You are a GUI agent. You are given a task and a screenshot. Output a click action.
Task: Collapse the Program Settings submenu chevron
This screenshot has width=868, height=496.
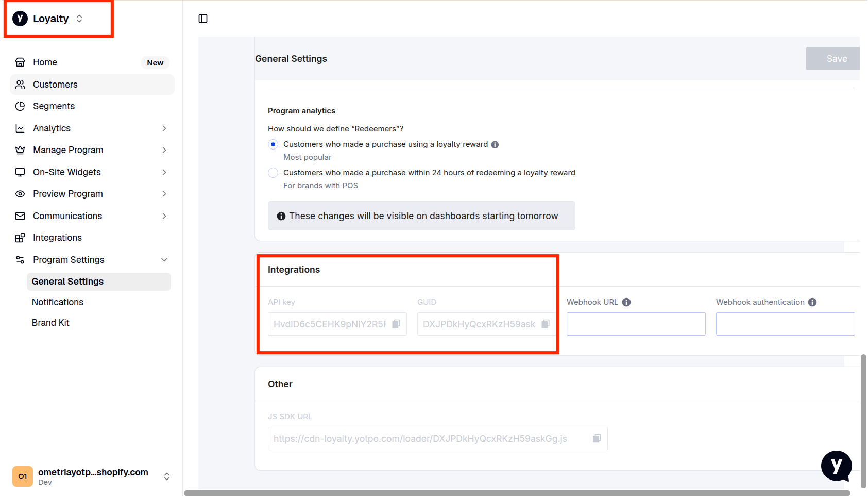(164, 260)
